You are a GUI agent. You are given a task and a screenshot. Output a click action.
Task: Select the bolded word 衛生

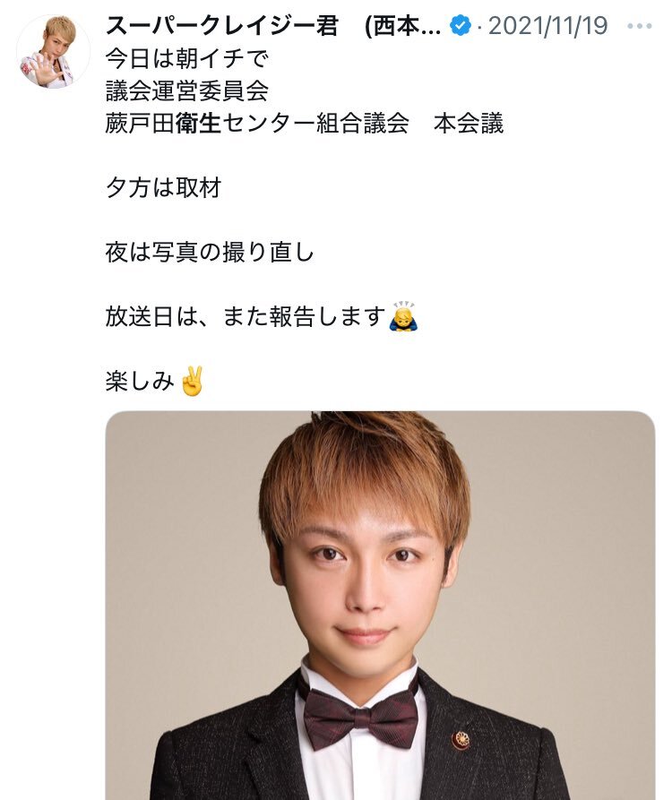[198, 124]
